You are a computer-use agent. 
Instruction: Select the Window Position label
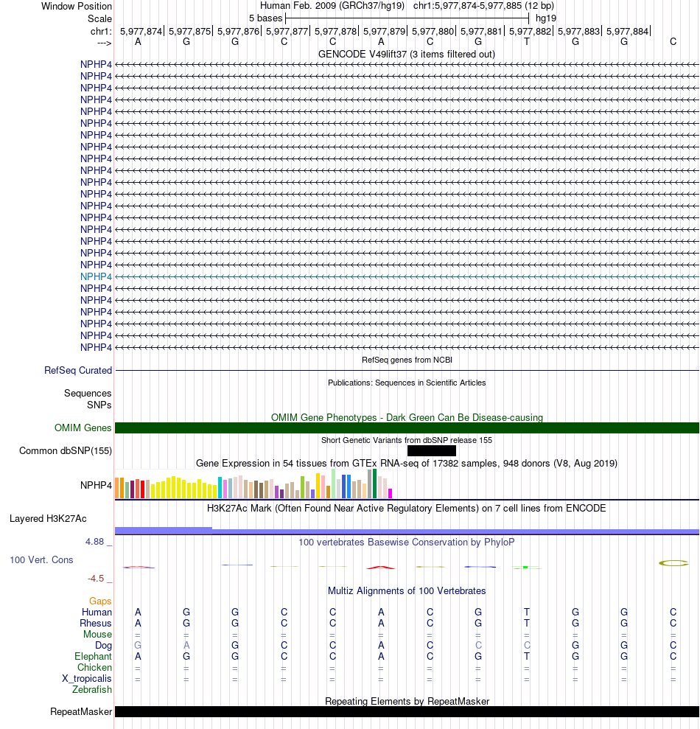77,7
